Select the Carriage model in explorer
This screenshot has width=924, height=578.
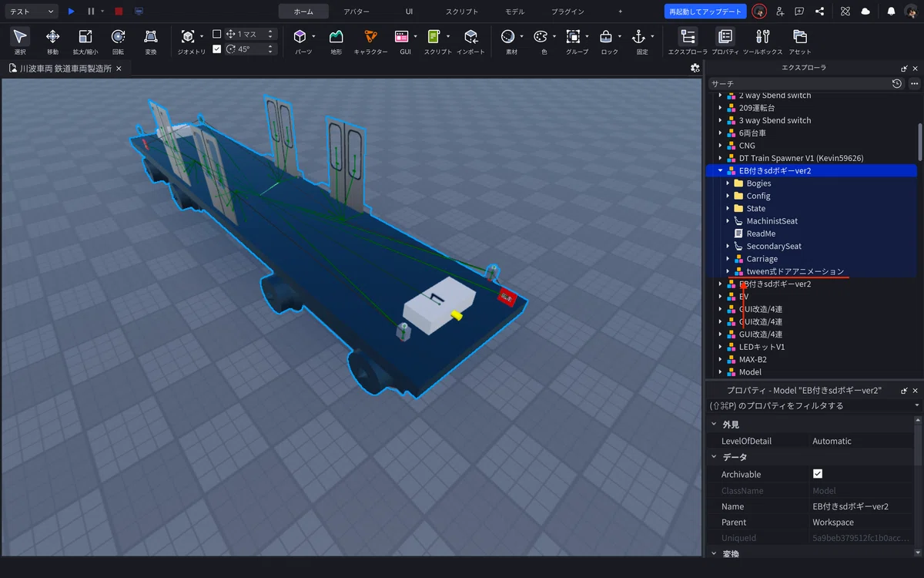click(762, 259)
